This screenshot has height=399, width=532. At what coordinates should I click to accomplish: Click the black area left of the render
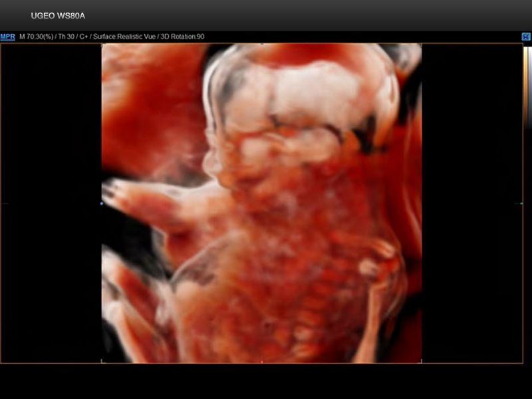[x=51, y=199]
